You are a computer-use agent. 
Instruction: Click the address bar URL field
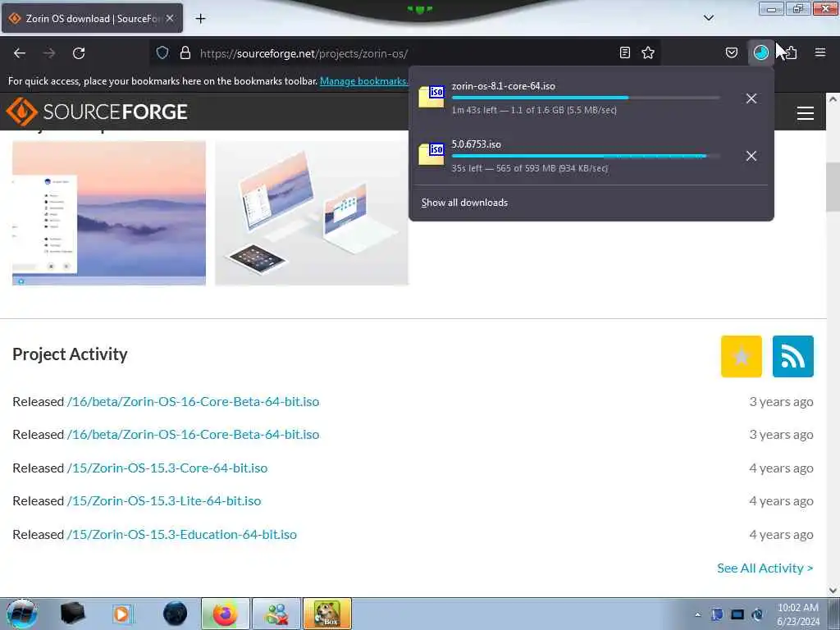click(407, 53)
